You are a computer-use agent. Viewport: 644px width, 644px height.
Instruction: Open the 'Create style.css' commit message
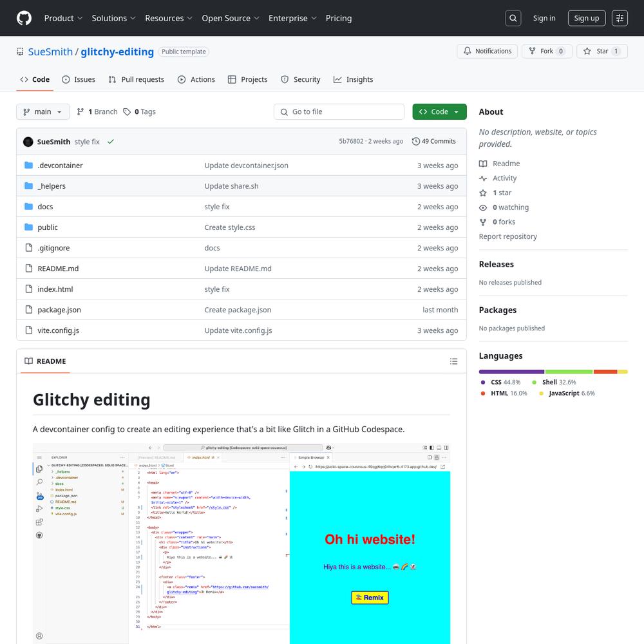[230, 227]
